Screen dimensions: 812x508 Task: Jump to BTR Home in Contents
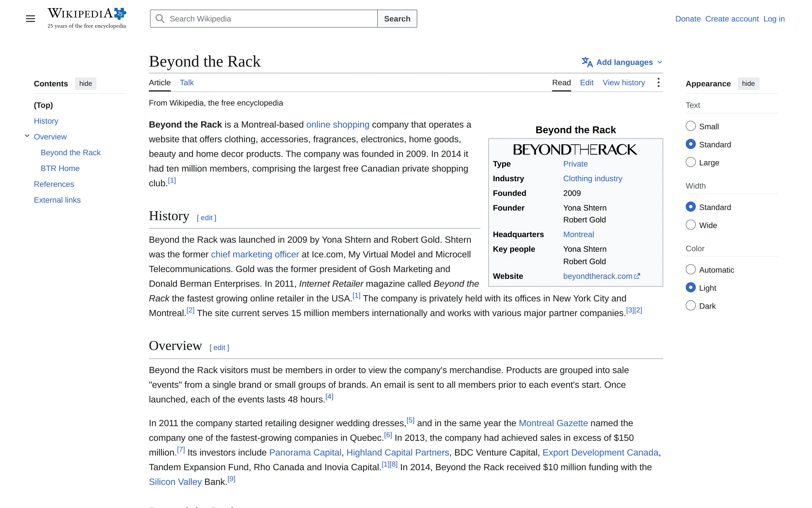[60, 168]
